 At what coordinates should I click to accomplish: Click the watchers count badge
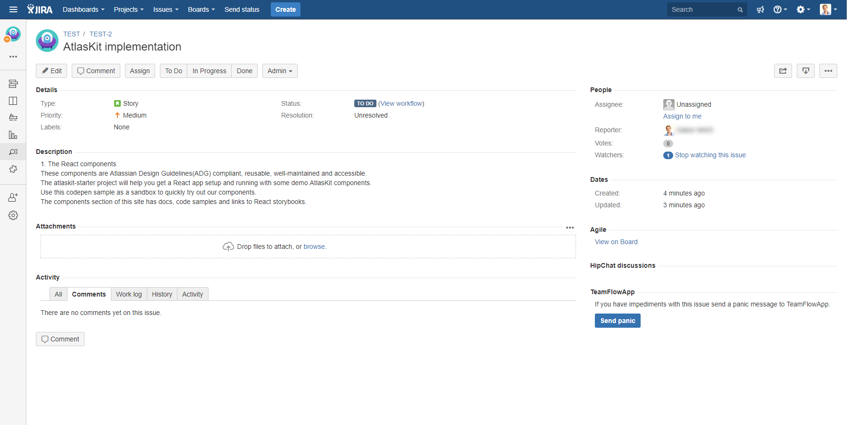[x=668, y=155]
